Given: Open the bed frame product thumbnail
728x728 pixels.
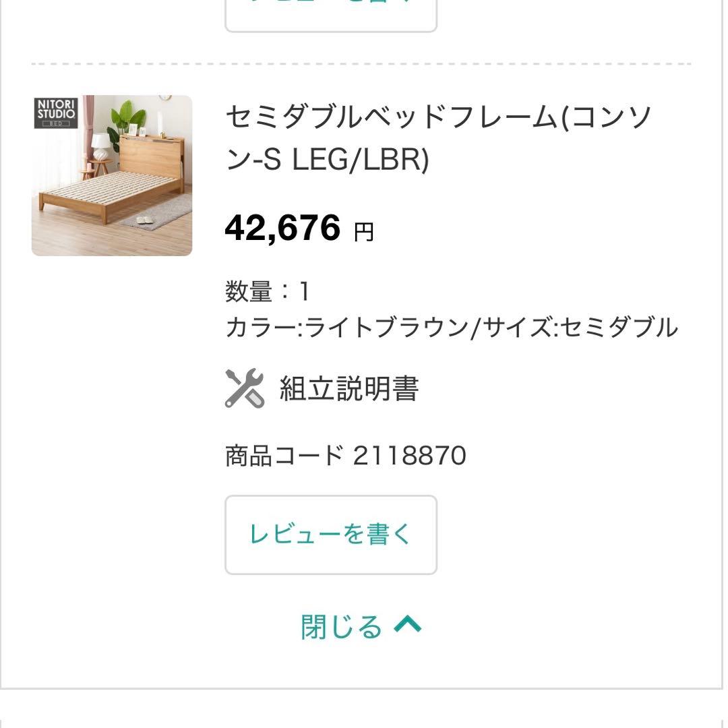Looking at the screenshot, I should 112,176.
